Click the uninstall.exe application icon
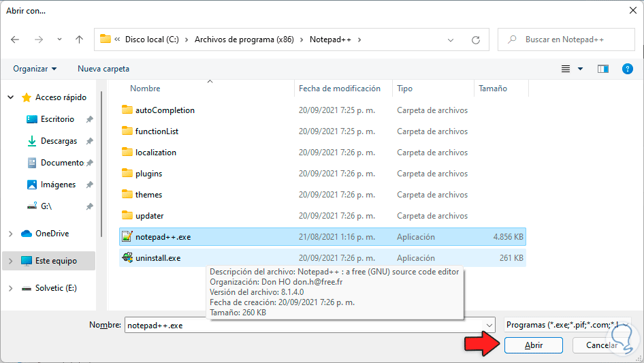Screen dimensions: 644x363 coord(127,257)
